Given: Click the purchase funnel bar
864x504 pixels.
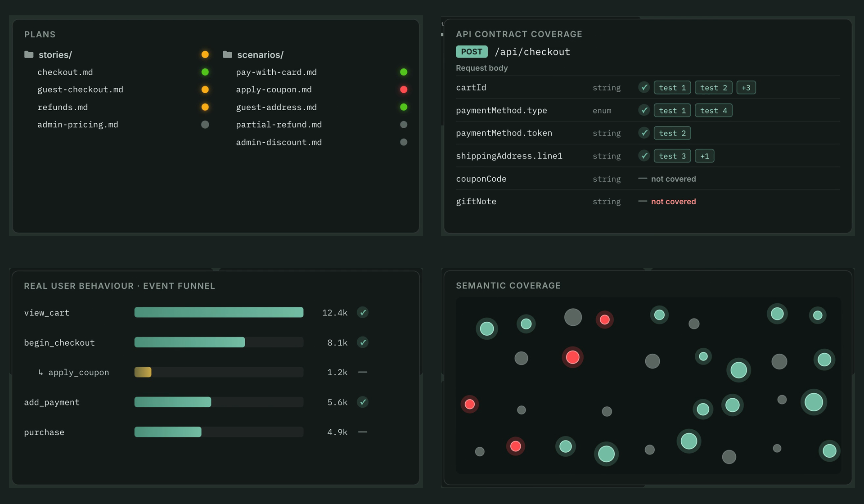Looking at the screenshot, I should 168,432.
